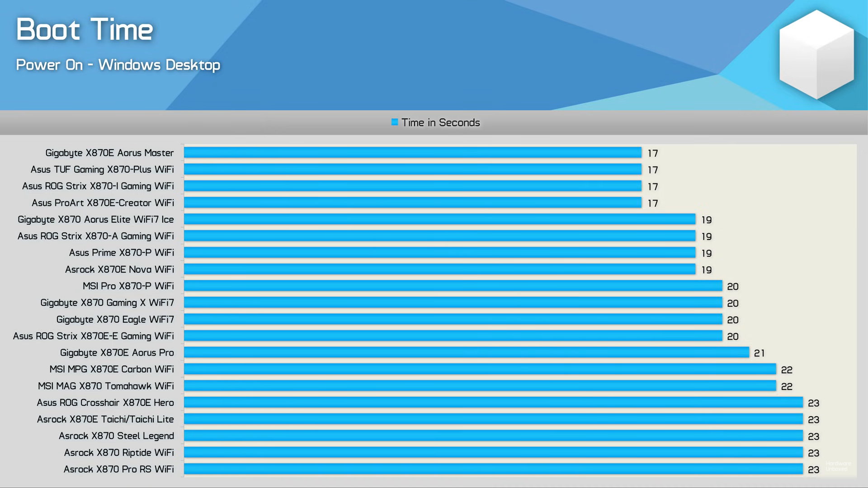Click the Gigabyte X870E Aorus Master bar
This screenshot has width=868, height=488.
click(413, 153)
